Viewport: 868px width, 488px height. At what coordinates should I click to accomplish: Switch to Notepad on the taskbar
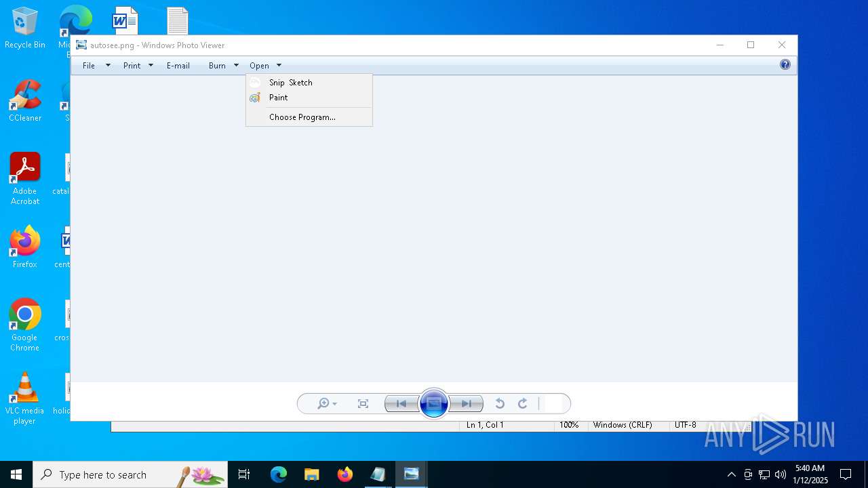tap(378, 474)
